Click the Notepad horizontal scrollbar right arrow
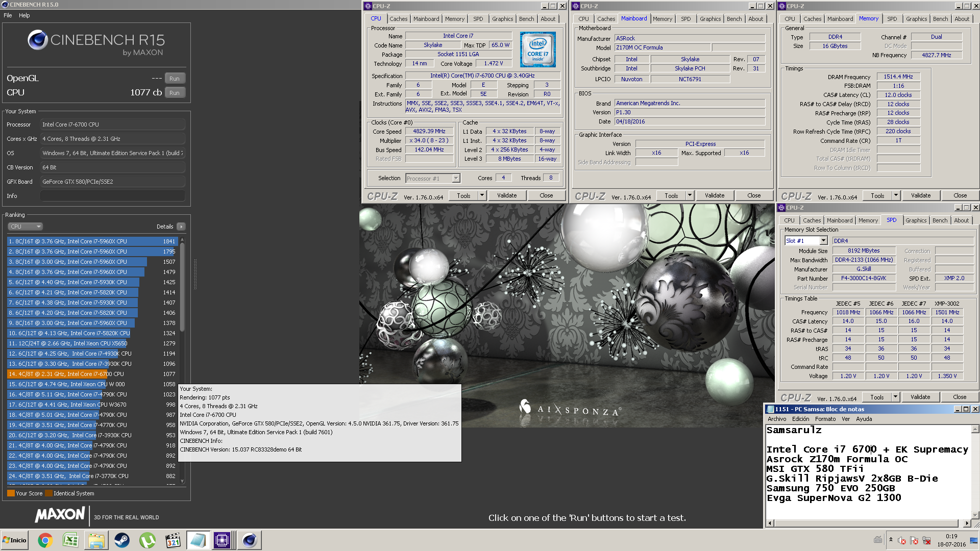 [x=967, y=523]
